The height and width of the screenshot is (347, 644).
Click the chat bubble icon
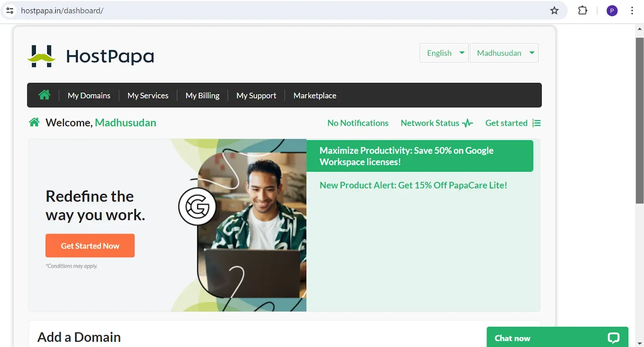click(x=613, y=338)
